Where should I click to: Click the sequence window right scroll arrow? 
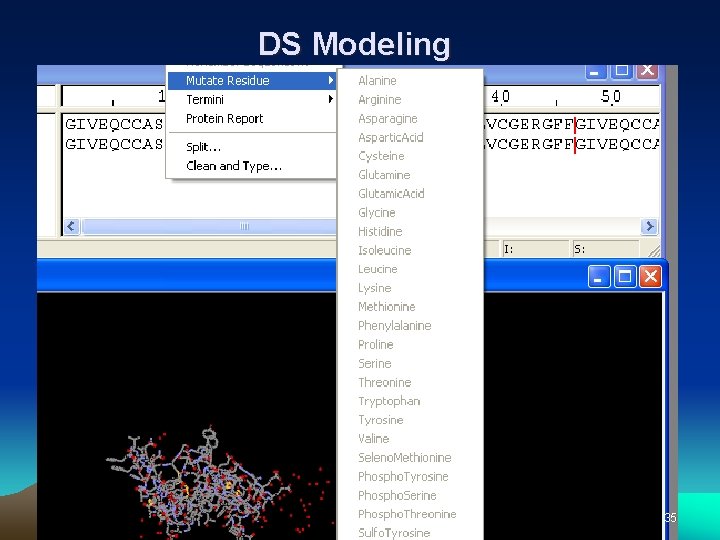649,226
